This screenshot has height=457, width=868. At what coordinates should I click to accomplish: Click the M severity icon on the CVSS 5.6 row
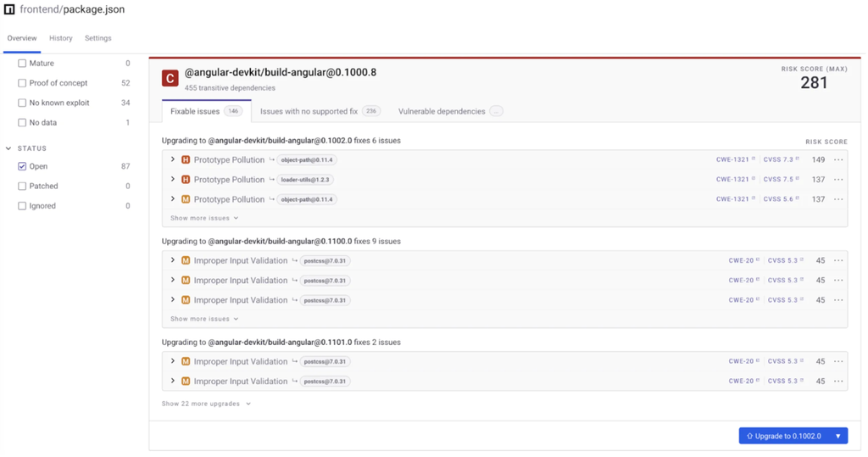[186, 199]
